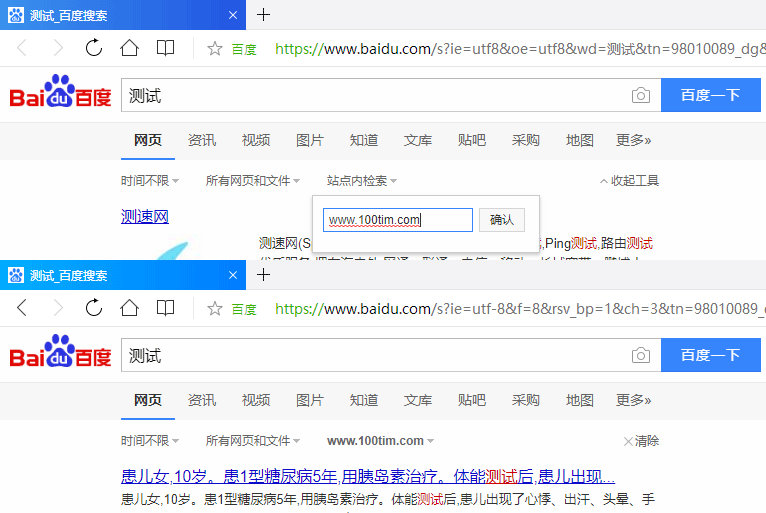Select 地图 tab in lower window

click(580, 400)
